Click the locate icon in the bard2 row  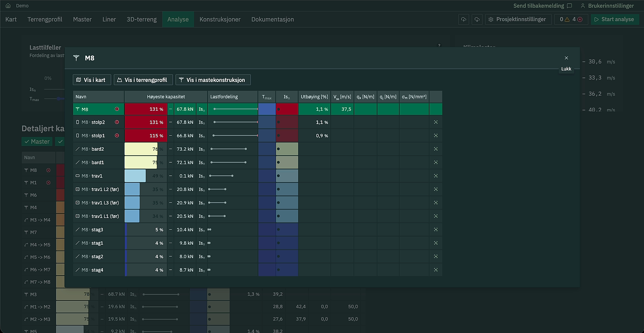pos(436,149)
